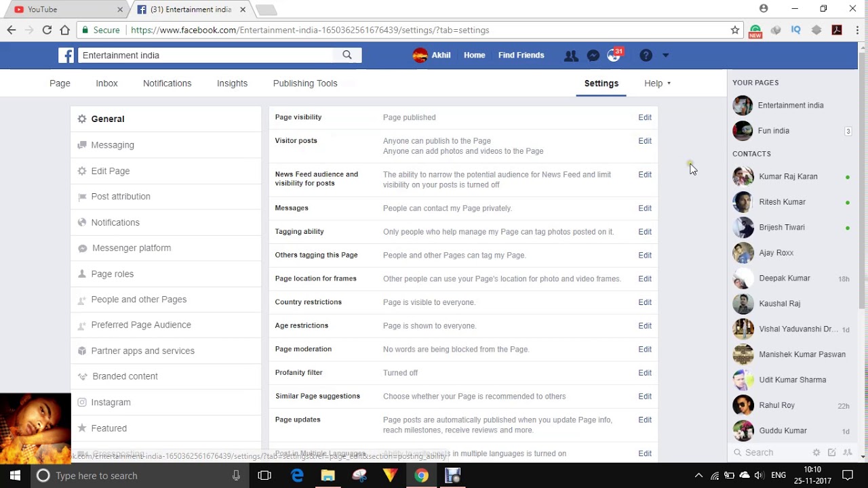Open Preferred Page Audience section

tap(165, 325)
